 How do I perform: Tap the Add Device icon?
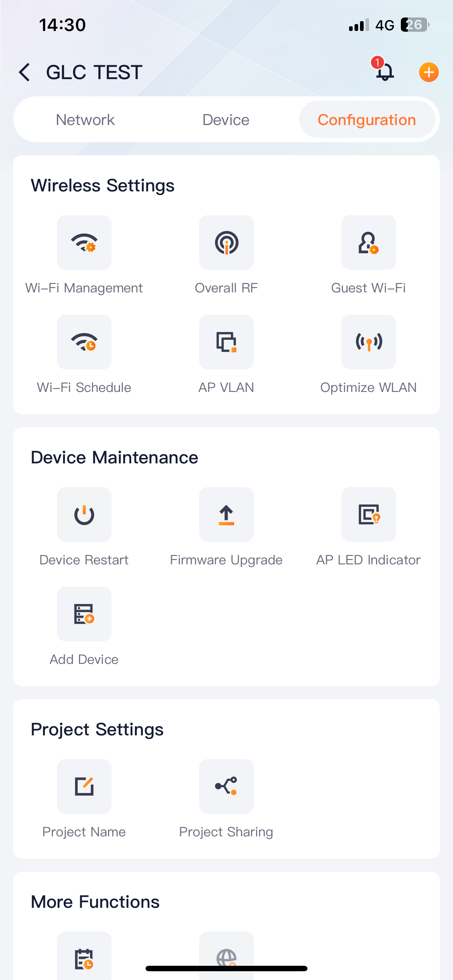[x=84, y=614]
